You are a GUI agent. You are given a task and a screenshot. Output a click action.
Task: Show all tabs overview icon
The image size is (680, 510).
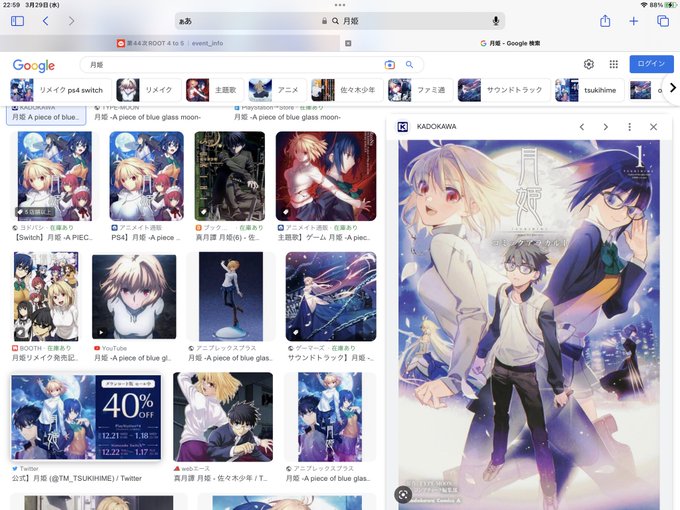(663, 21)
